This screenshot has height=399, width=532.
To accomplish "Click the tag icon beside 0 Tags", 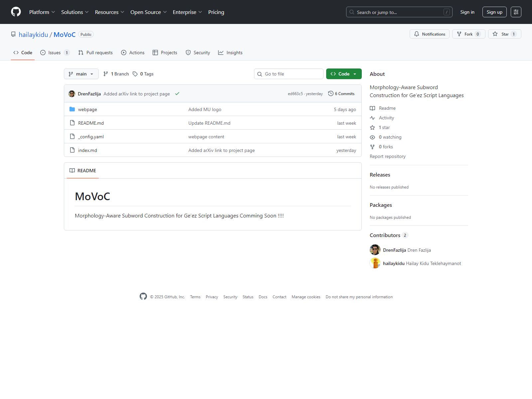I will click(135, 74).
